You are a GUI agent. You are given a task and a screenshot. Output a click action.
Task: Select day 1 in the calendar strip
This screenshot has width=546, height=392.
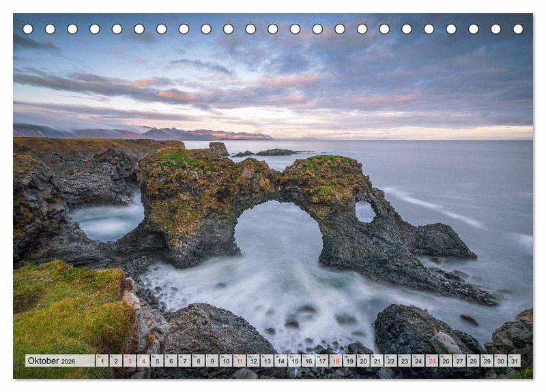coord(102,361)
